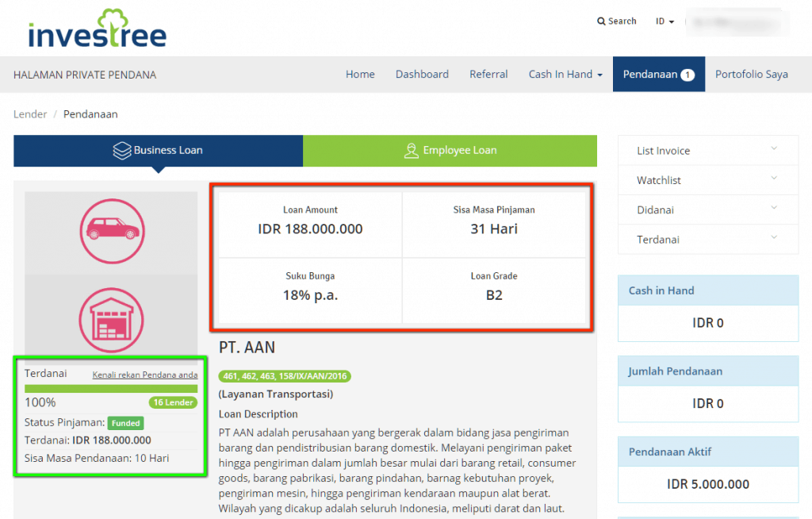The height and width of the screenshot is (519, 812).
Task: Switch to the Employee Loan tab
Action: coord(450,150)
